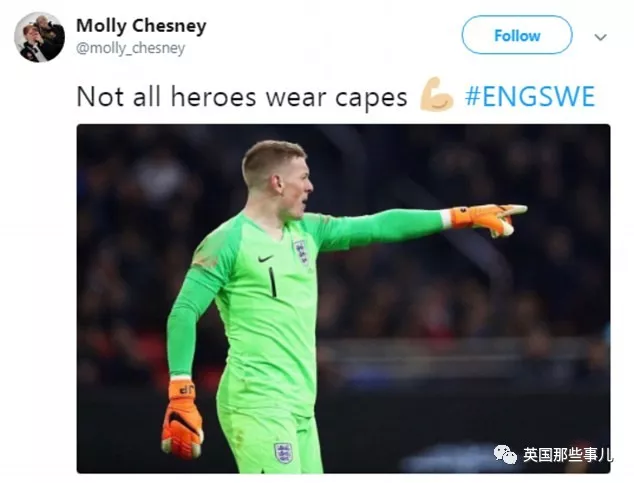
Task: Click the flexed biceps emoji
Action: click(436, 95)
